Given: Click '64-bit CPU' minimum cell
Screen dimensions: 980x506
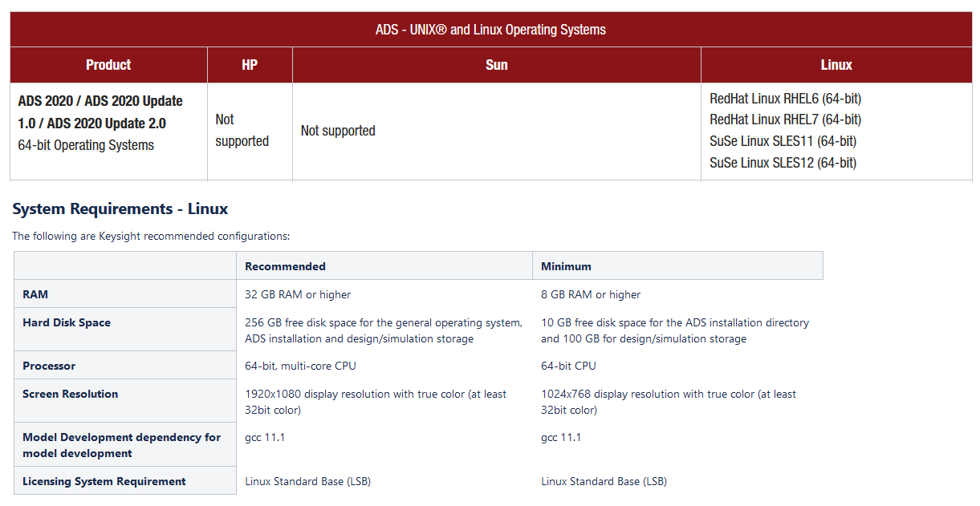Looking at the screenshot, I should coord(568,366).
